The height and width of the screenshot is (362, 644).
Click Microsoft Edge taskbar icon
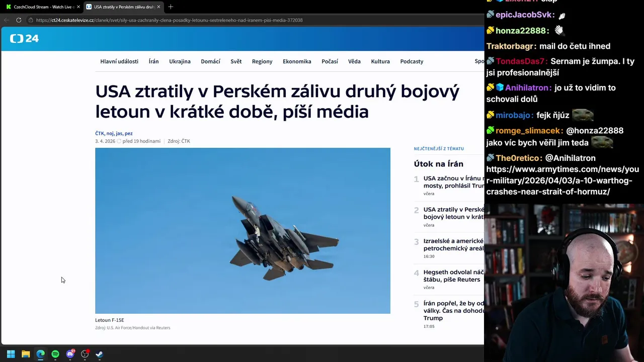tap(40, 354)
